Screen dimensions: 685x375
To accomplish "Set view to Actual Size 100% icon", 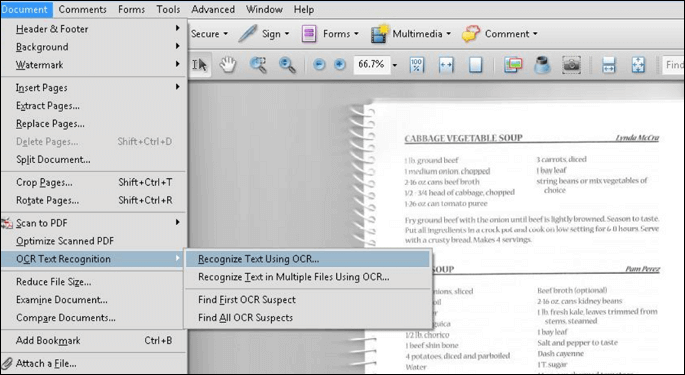I will coord(417,65).
